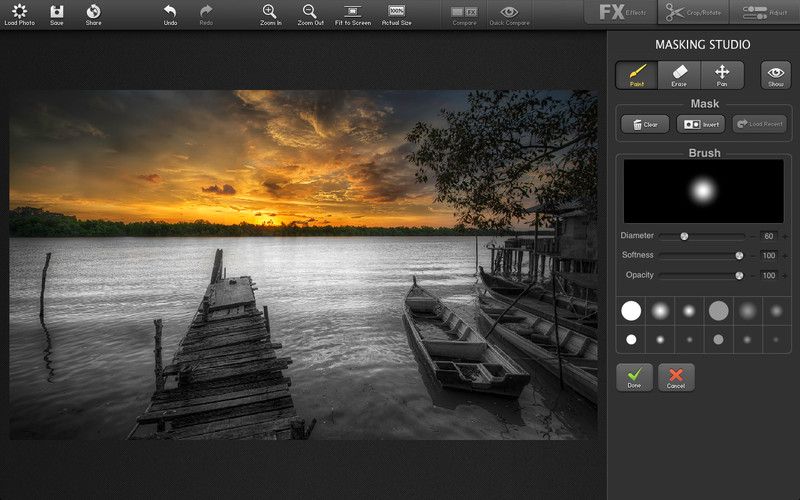Decrease Diameter with the minus button

pyautogui.click(x=753, y=236)
